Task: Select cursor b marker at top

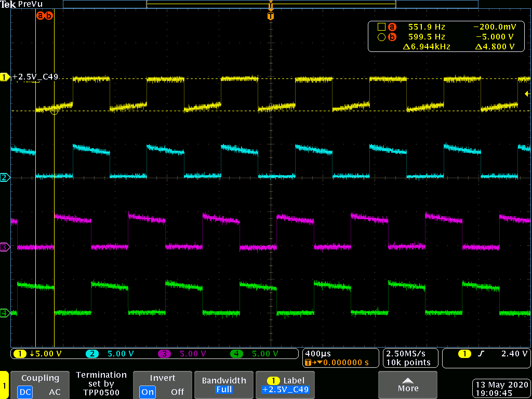Action: [49, 16]
